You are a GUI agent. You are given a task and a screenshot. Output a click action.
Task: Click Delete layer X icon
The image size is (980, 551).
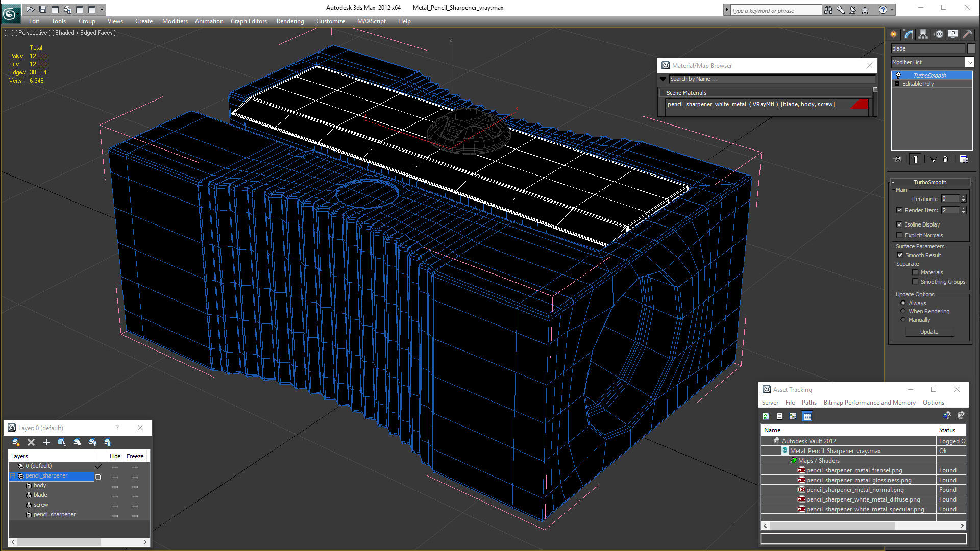[x=31, y=442]
